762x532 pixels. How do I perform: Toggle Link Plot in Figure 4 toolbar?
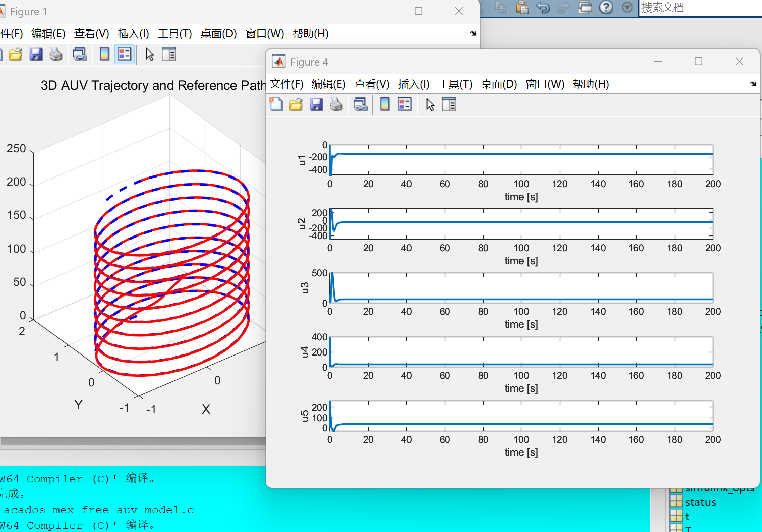361,104
